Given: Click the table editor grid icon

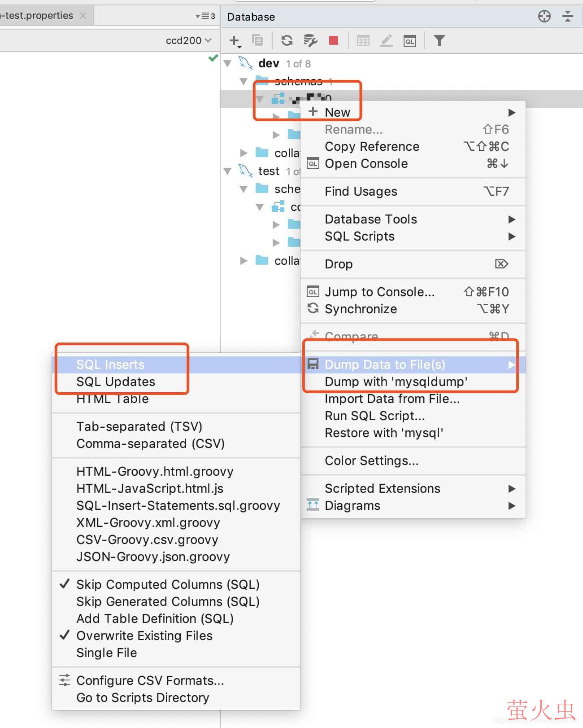Looking at the screenshot, I should [x=363, y=41].
